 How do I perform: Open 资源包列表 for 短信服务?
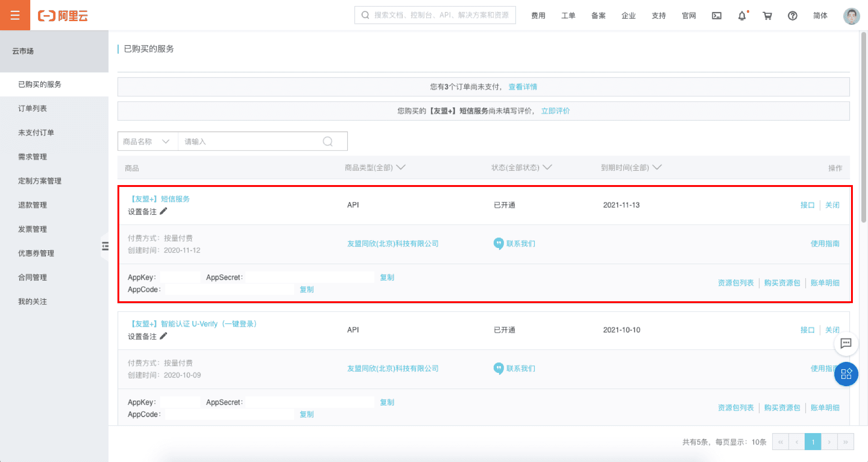[736, 283]
